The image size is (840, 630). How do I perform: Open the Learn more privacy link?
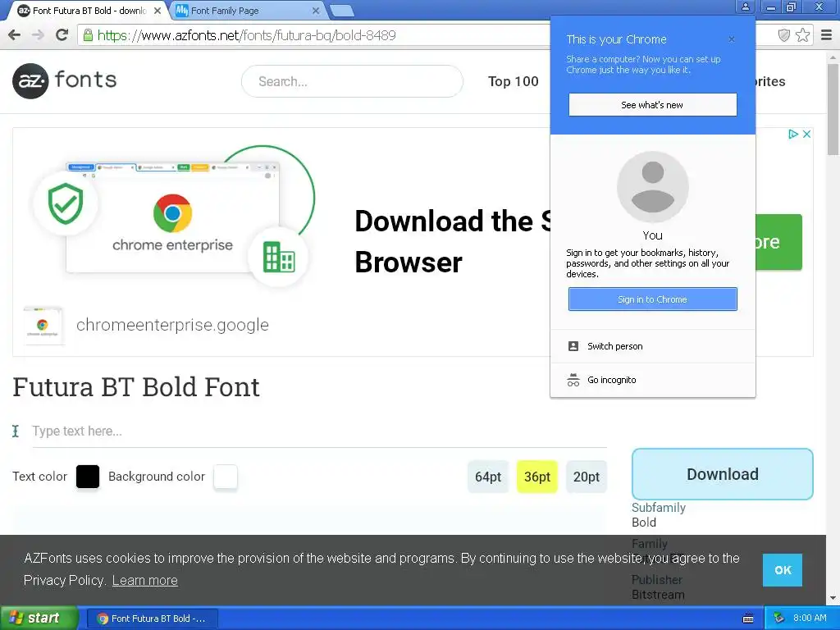(144, 580)
